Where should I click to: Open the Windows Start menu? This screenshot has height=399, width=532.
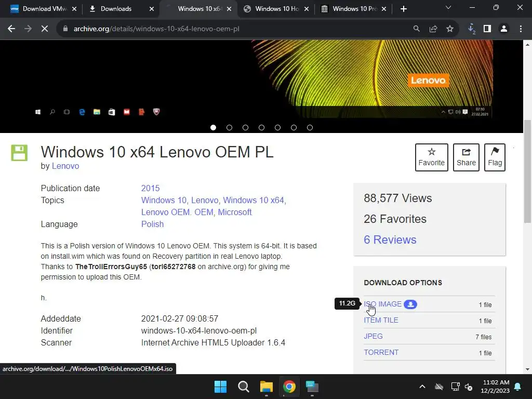pyautogui.click(x=220, y=387)
